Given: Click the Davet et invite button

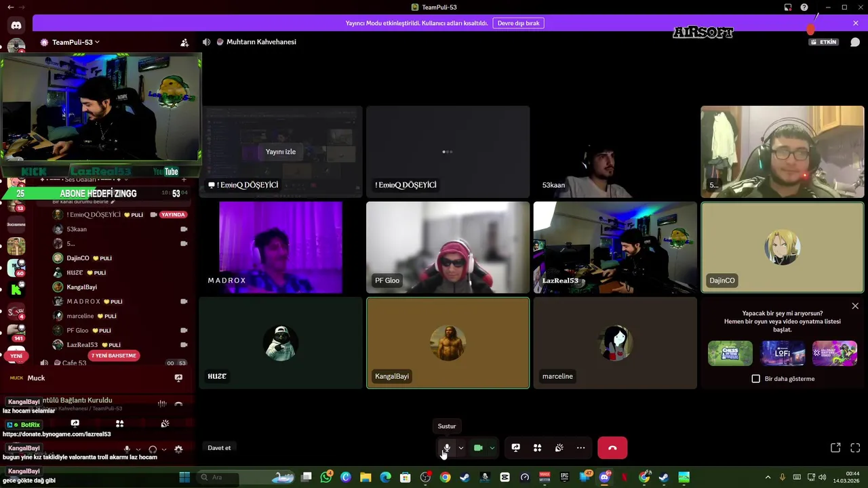Looking at the screenshot, I should point(219,448).
